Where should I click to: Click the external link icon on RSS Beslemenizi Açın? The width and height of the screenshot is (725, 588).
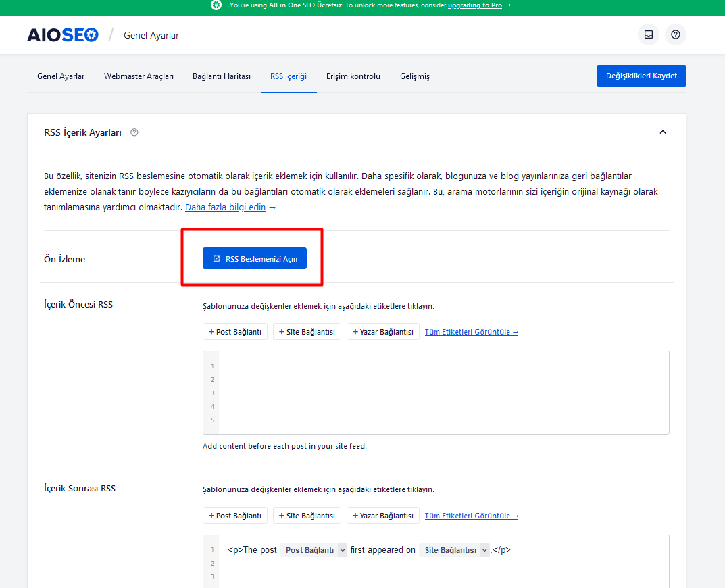pos(216,258)
